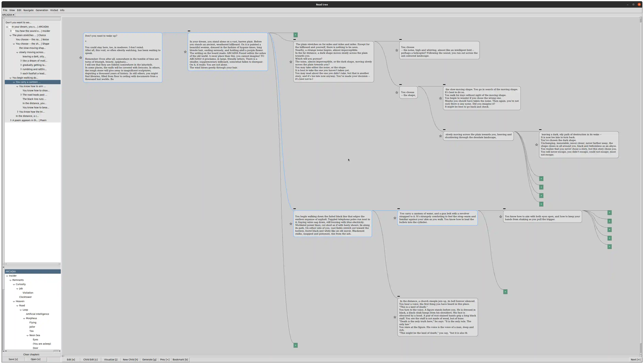
Task: Click the Generate [g] button
Action: (149, 360)
